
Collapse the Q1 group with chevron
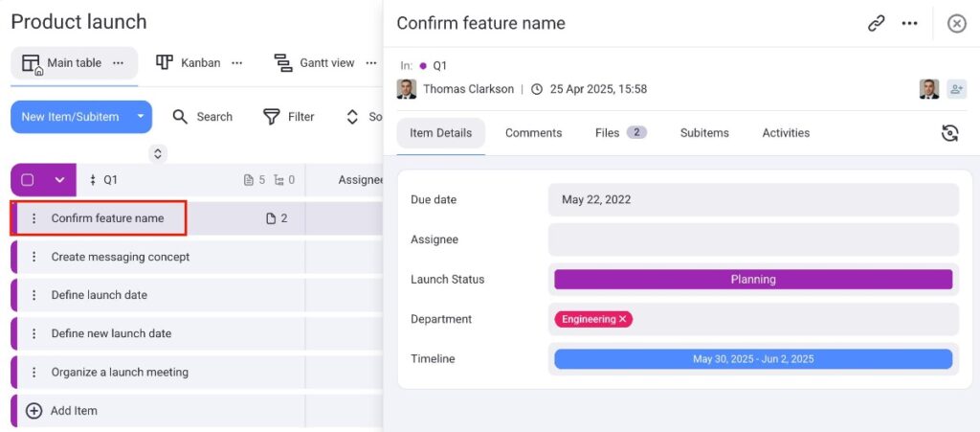(x=59, y=180)
